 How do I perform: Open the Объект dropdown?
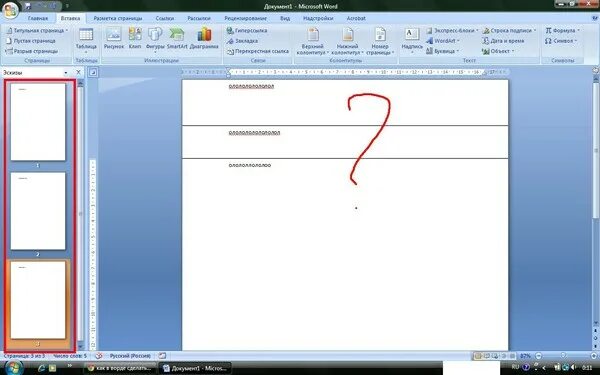click(x=498, y=51)
